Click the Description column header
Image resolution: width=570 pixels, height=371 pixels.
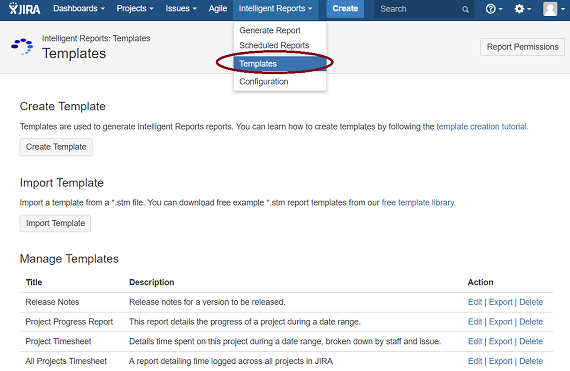tap(152, 282)
